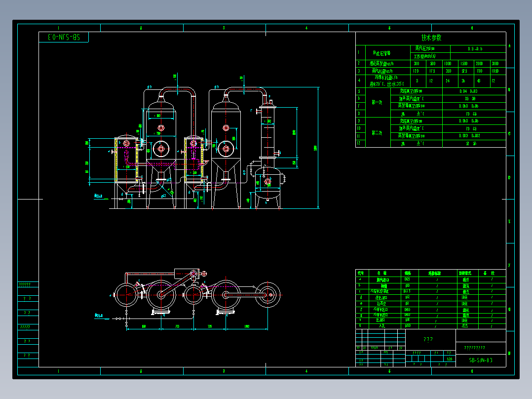
Task: Click the 工作噪声db(A) parameter cell
Action: [x=430, y=56]
